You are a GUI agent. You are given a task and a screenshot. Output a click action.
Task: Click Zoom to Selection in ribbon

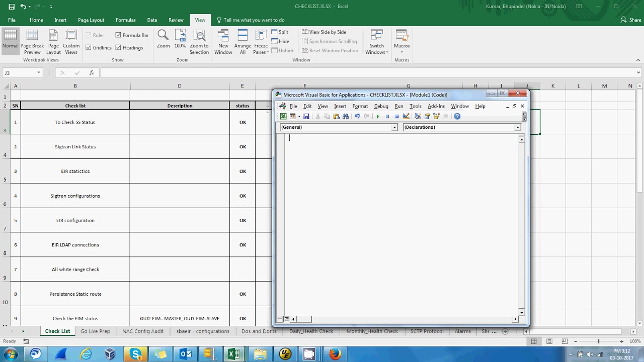point(199,42)
